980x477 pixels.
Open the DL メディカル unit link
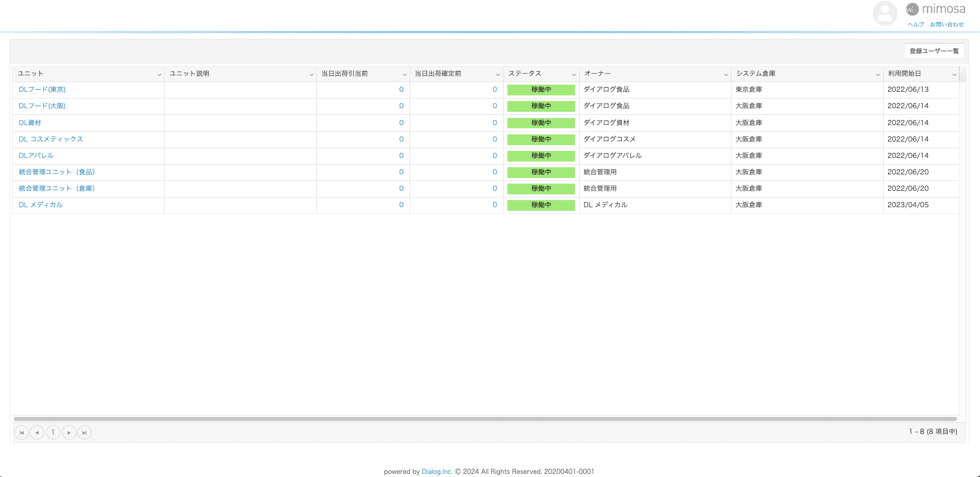(40, 205)
